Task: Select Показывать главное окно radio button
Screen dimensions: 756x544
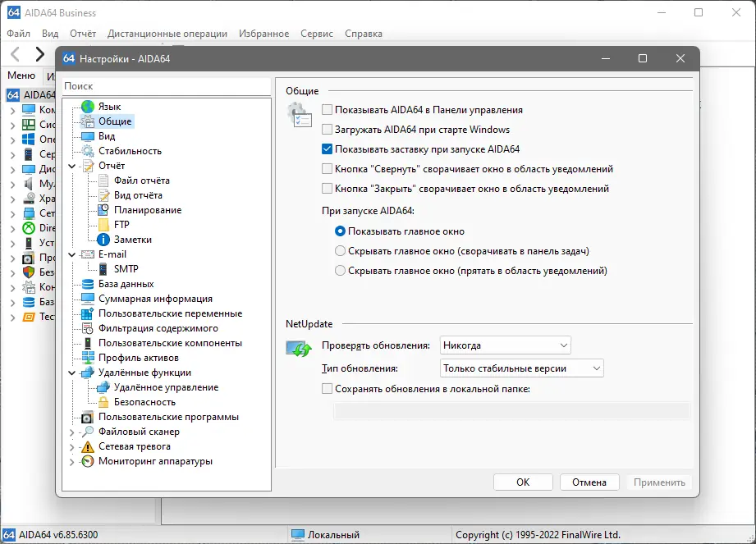Action: (x=341, y=231)
